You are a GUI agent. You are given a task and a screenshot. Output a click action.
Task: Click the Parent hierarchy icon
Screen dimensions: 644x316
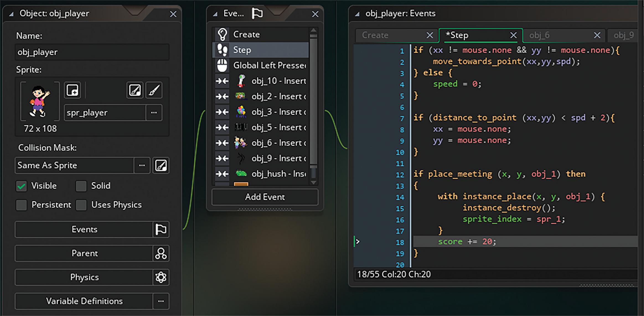coord(161,253)
